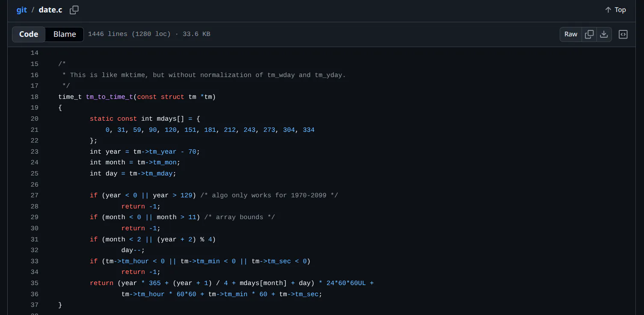Screen dimensions: 644x315
Task: Click line number 26
Action: click(34, 184)
